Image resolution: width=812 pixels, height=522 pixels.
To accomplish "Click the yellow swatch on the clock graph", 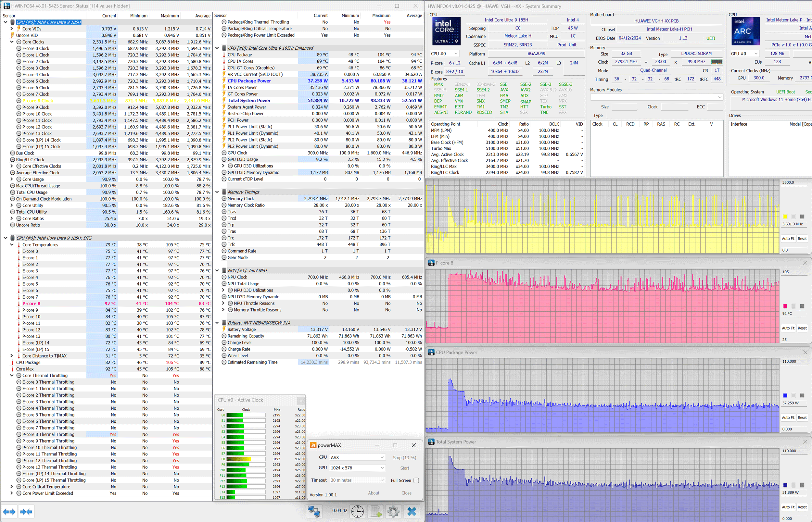I will [785, 217].
